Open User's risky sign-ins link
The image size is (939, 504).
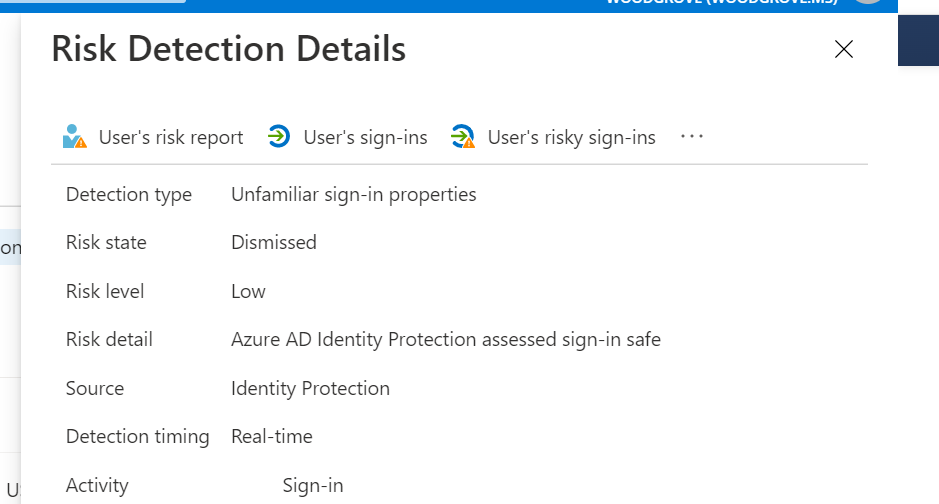pos(571,137)
